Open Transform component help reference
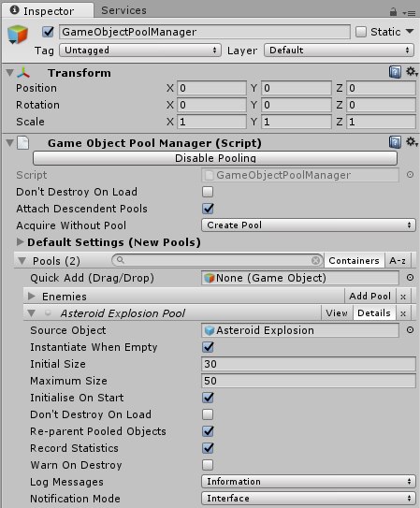This screenshot has width=420, height=508. [395, 72]
